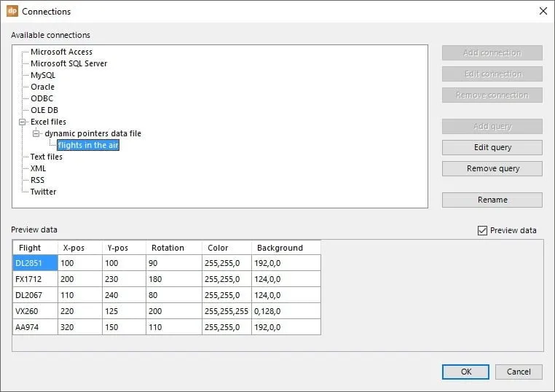Click Y-pos value 240 for DL2067

point(125,295)
